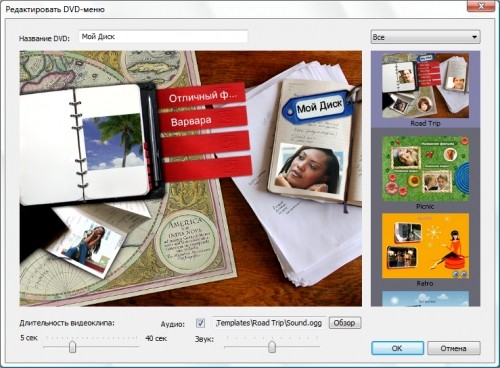Click the Название DVD text field
This screenshot has width=500, height=368.
coord(163,37)
